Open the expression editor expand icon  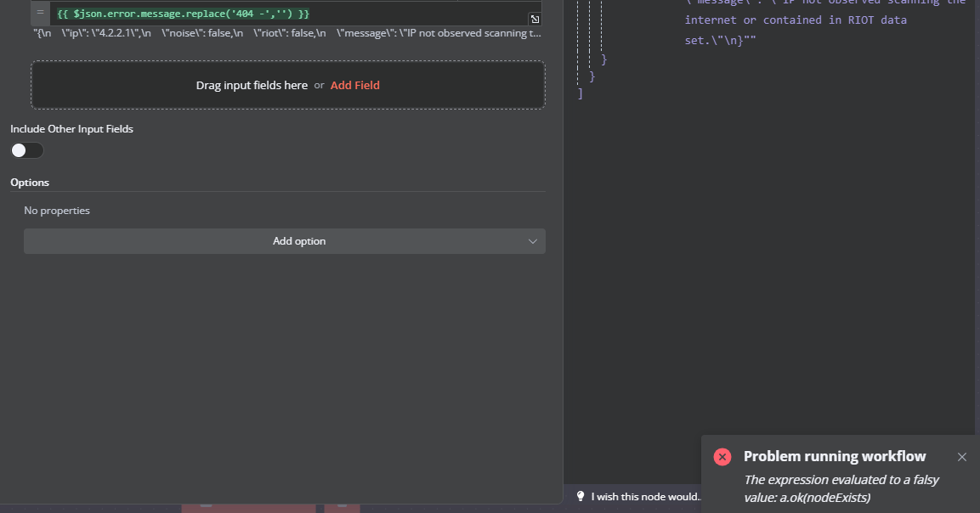[535, 20]
